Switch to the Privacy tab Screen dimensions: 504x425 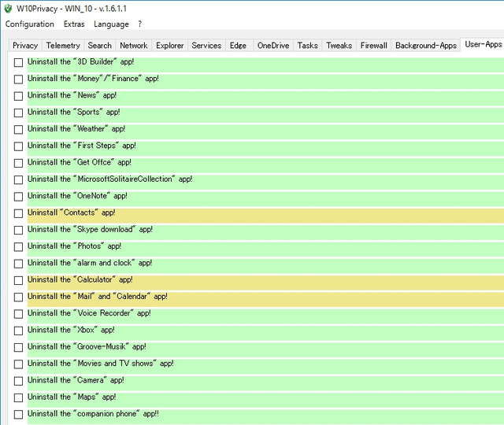pyautogui.click(x=25, y=46)
